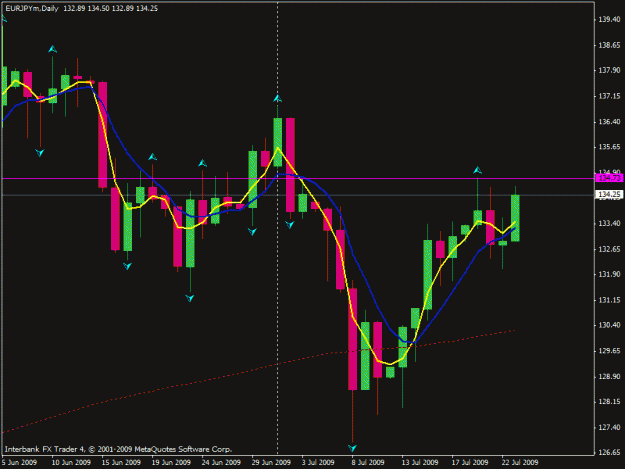Image resolution: width=625 pixels, height=469 pixels.
Task: Select the up fractal arrow above the magenta line near 17 Jul
Action: point(478,170)
